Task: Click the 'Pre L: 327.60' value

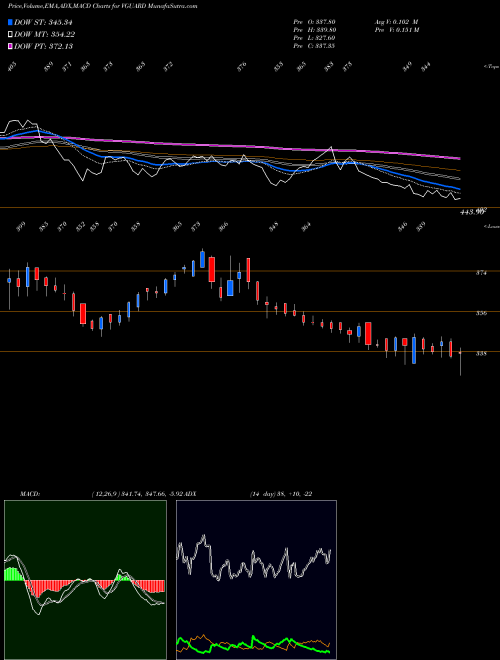Action: click(x=314, y=38)
